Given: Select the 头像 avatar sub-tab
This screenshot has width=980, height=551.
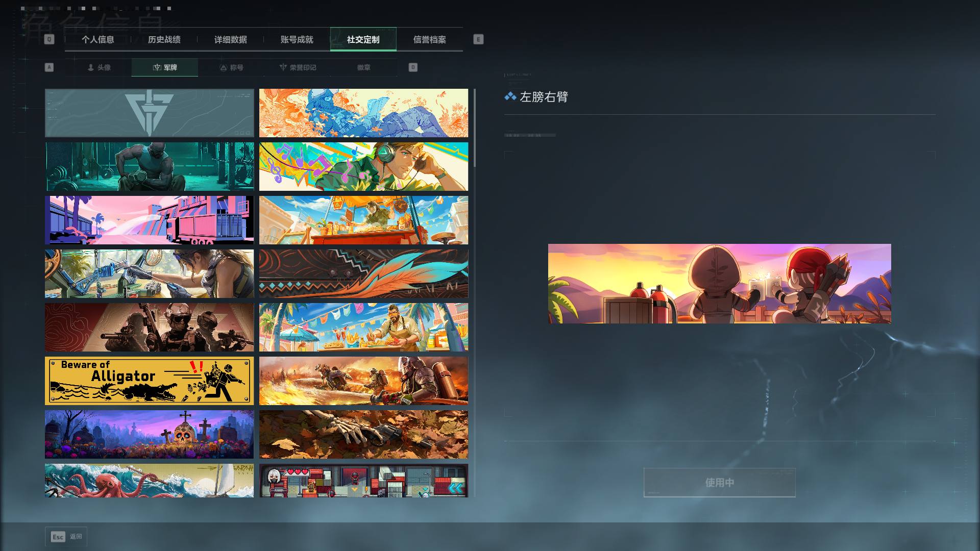Looking at the screenshot, I should (99, 67).
